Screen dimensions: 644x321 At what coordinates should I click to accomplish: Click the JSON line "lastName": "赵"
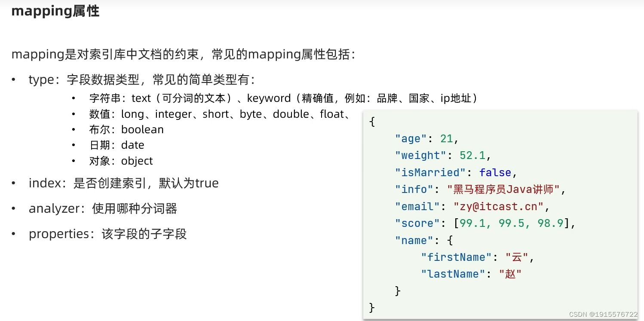click(x=471, y=274)
